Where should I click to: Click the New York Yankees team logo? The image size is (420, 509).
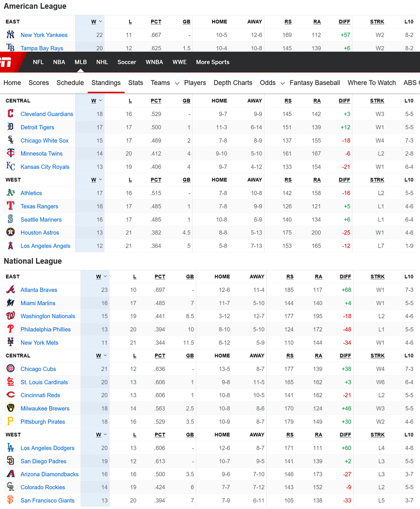11,35
